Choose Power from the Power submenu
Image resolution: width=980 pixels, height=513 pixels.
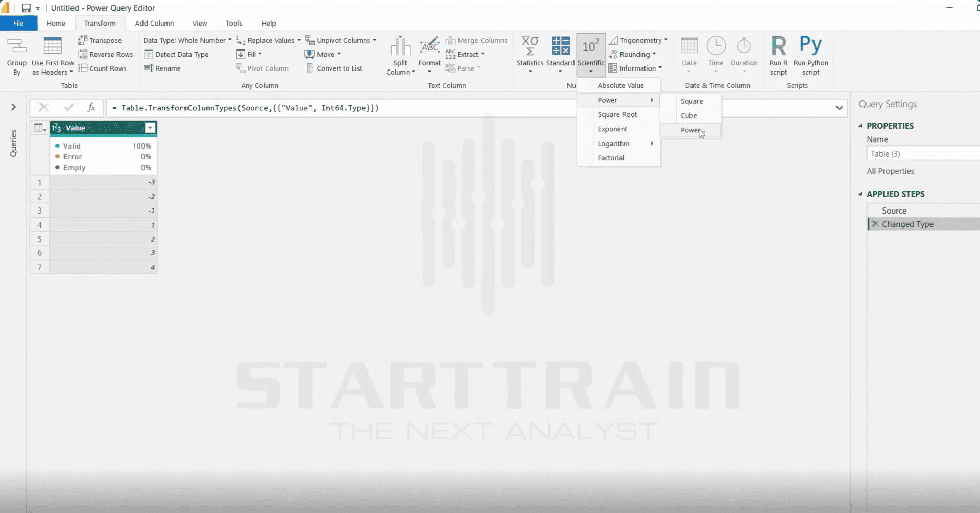coord(691,130)
